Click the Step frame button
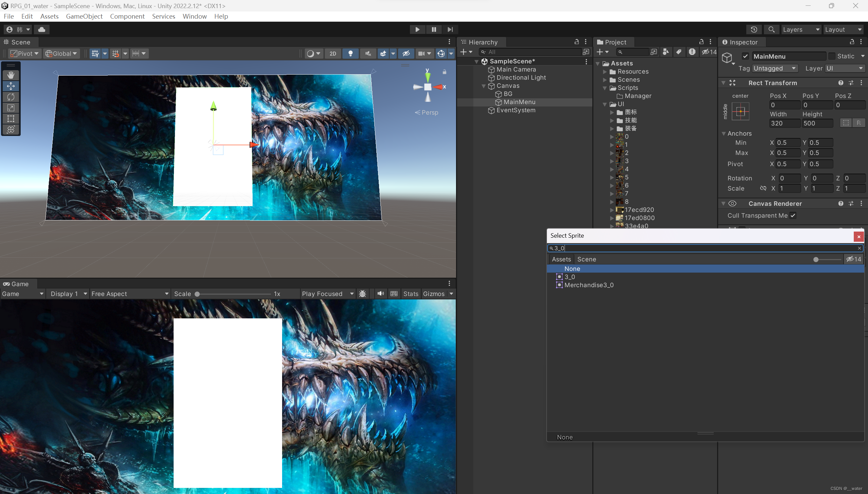This screenshot has width=868, height=494. 450,29
